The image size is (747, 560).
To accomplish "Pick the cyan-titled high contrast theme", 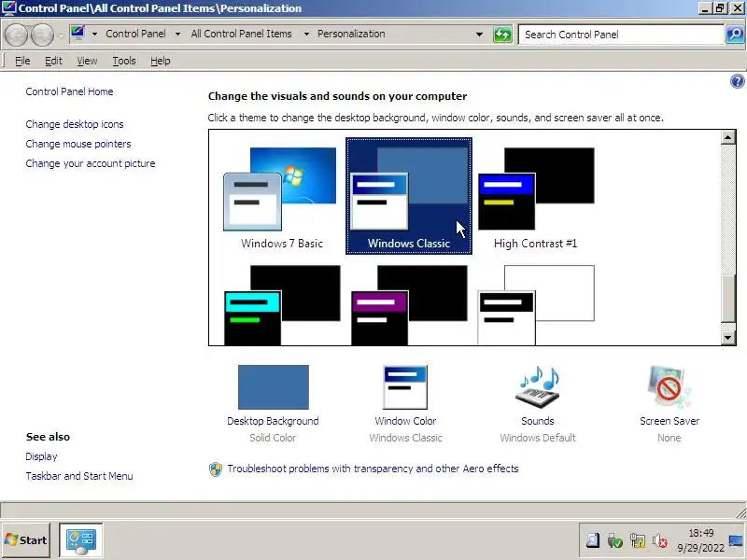I will pyautogui.click(x=282, y=305).
